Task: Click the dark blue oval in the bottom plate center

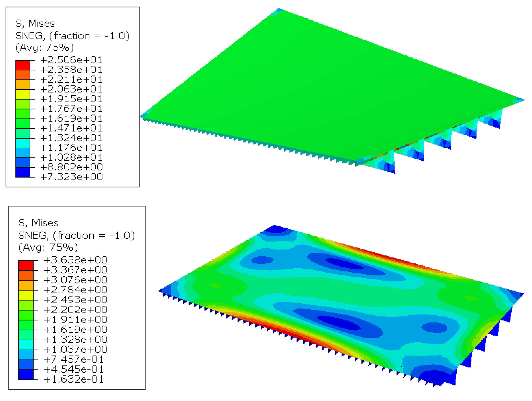Action: [x=338, y=322]
